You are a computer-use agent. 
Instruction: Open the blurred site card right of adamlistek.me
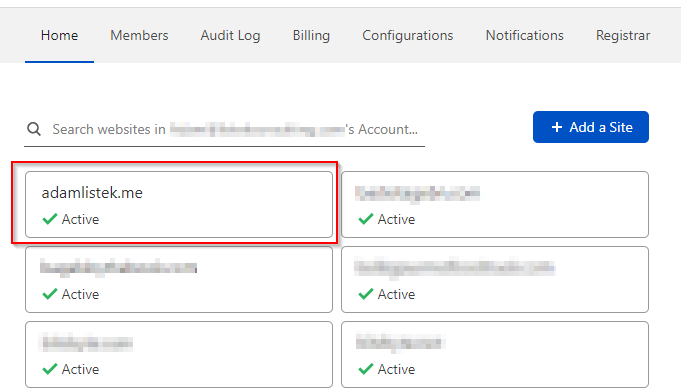pos(495,204)
